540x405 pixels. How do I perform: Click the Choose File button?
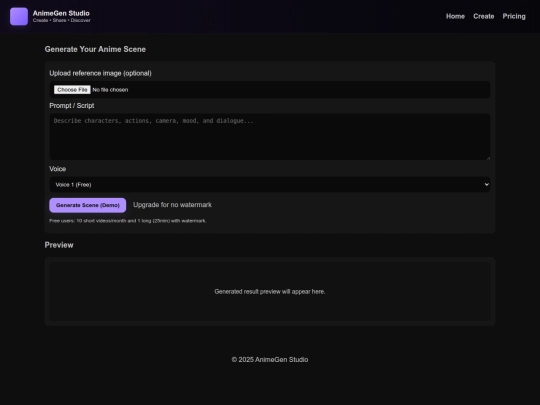coord(72,90)
